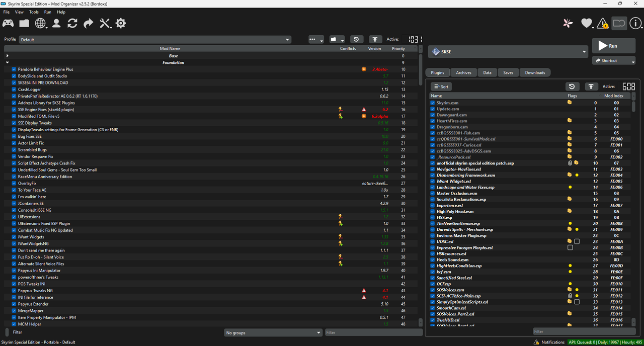The height and width of the screenshot is (346, 644).
Task: Open the Run menu
Action: (48, 12)
